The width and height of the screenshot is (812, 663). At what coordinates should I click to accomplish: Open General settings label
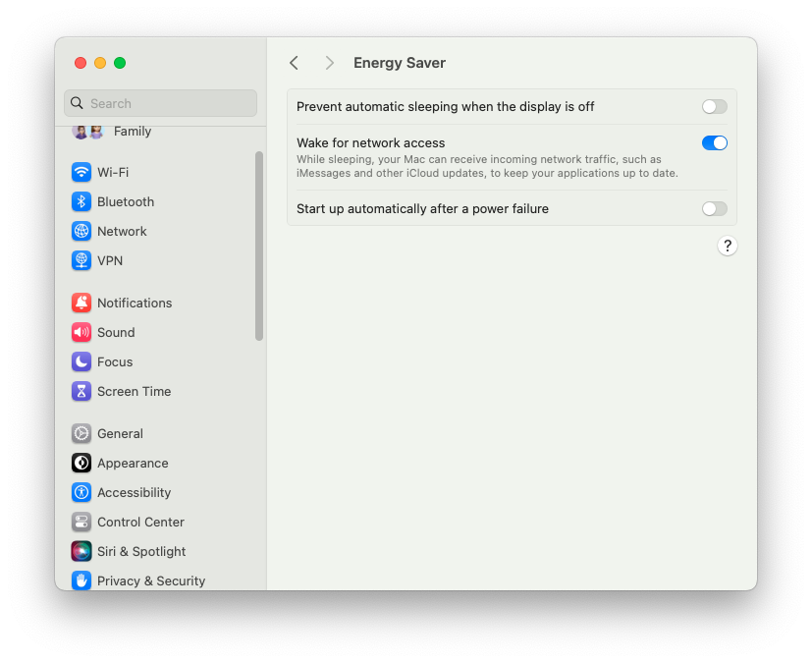tap(120, 433)
